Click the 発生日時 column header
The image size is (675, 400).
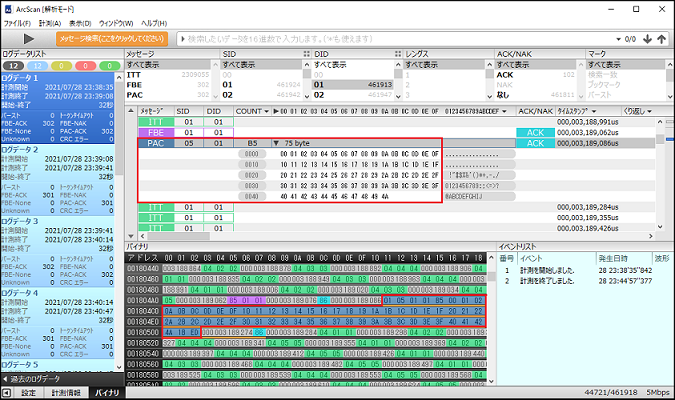[613, 258]
